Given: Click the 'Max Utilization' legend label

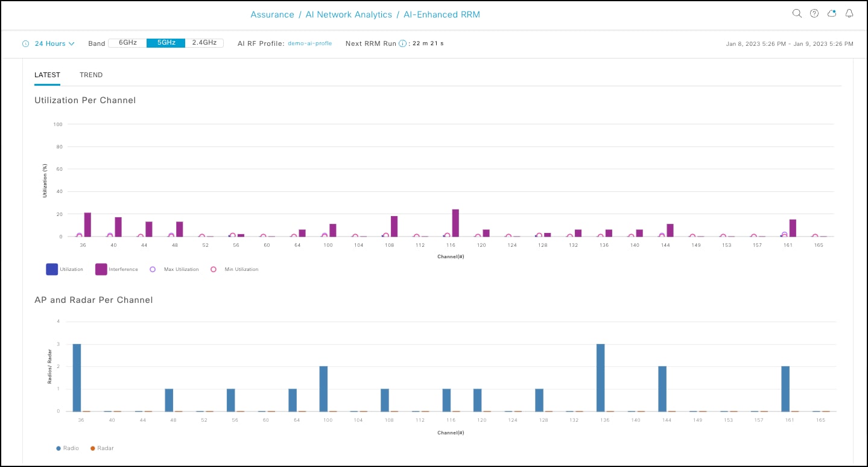Looking at the screenshot, I should [181, 269].
